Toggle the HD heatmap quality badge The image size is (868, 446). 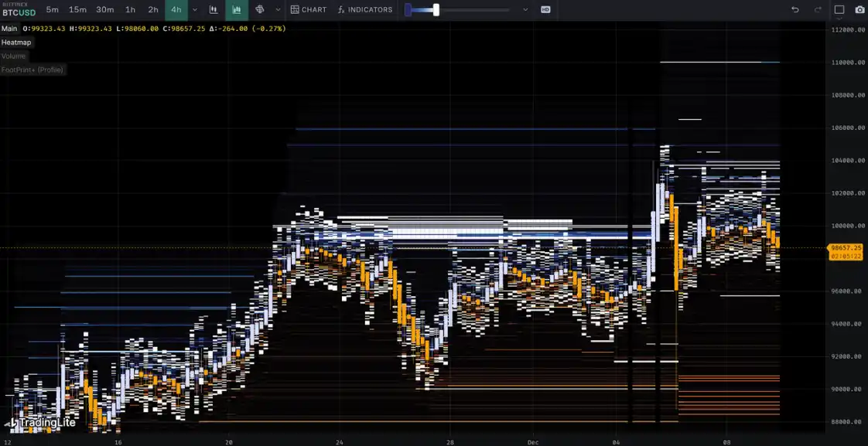click(x=545, y=10)
